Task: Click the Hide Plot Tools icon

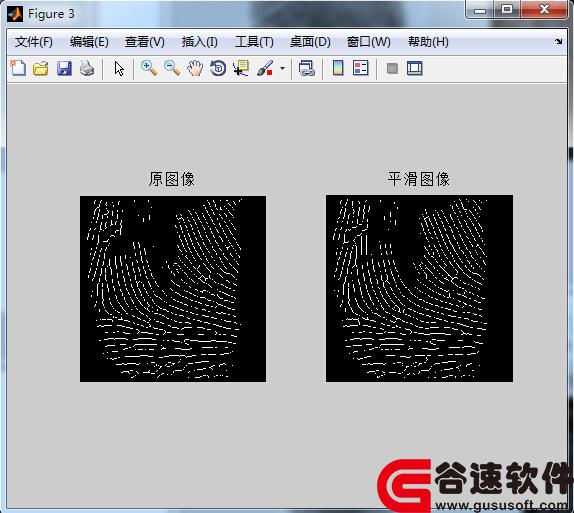Action: pyautogui.click(x=392, y=68)
